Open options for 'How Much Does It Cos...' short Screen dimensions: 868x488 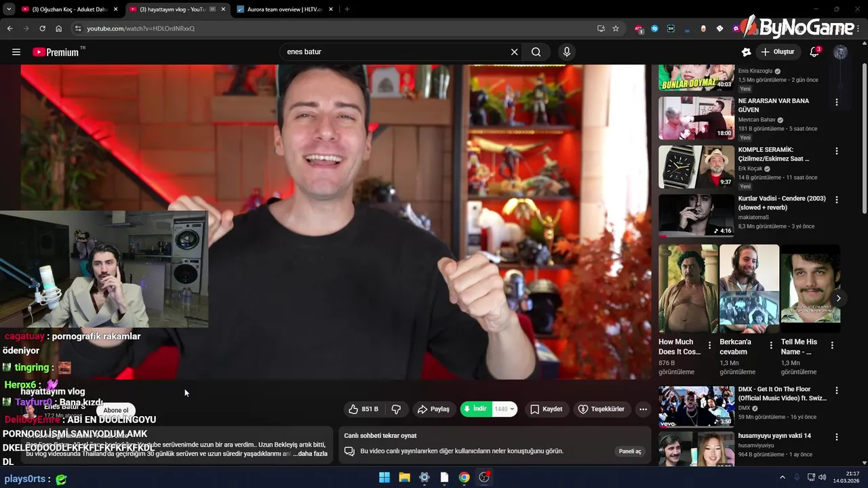pyautogui.click(x=710, y=346)
